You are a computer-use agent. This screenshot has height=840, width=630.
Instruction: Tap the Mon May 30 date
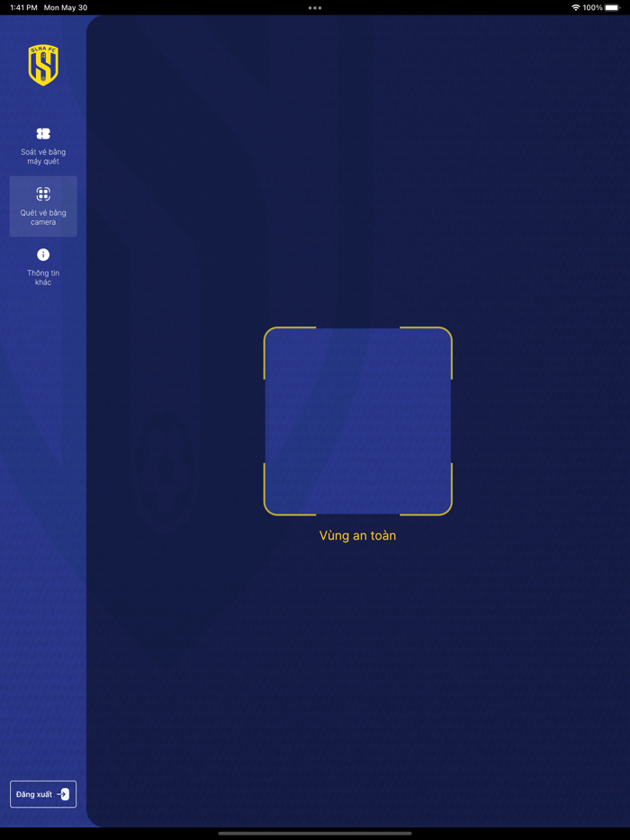[x=66, y=7]
